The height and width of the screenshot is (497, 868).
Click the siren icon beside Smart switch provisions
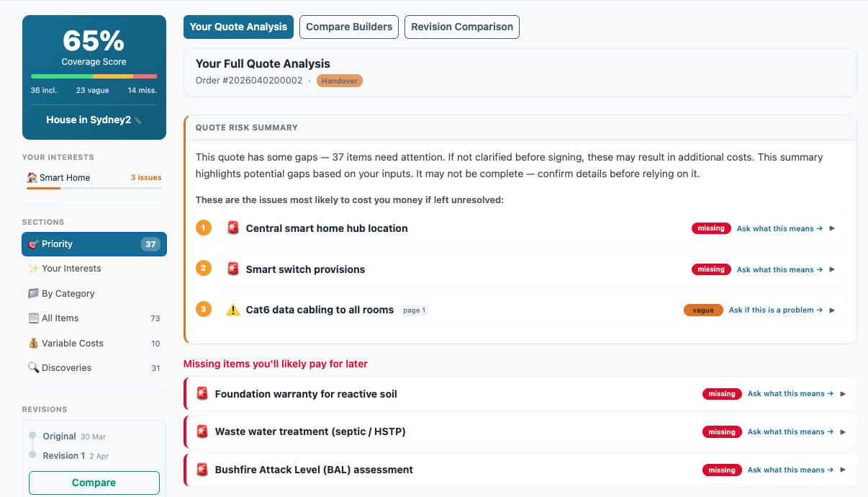(x=232, y=269)
